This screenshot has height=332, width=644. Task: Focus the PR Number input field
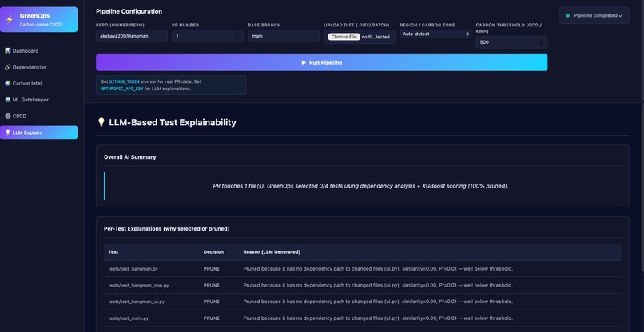[x=208, y=36]
